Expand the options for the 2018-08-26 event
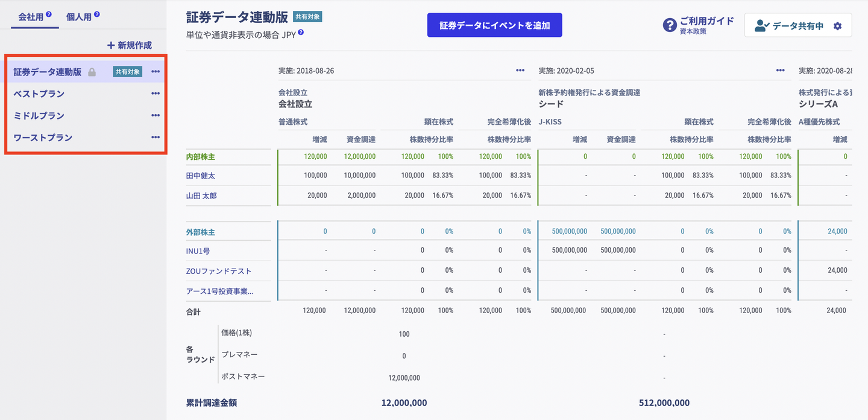The width and height of the screenshot is (868, 420). 520,71
